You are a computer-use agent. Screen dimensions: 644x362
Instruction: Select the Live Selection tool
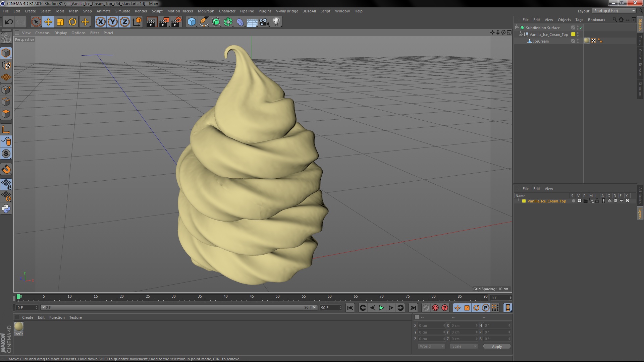36,22
